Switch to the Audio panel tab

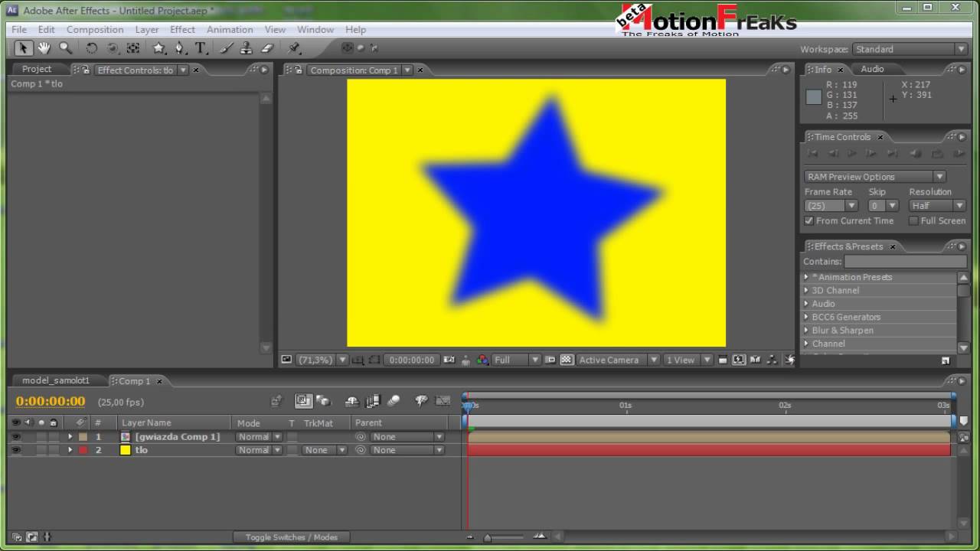click(872, 69)
